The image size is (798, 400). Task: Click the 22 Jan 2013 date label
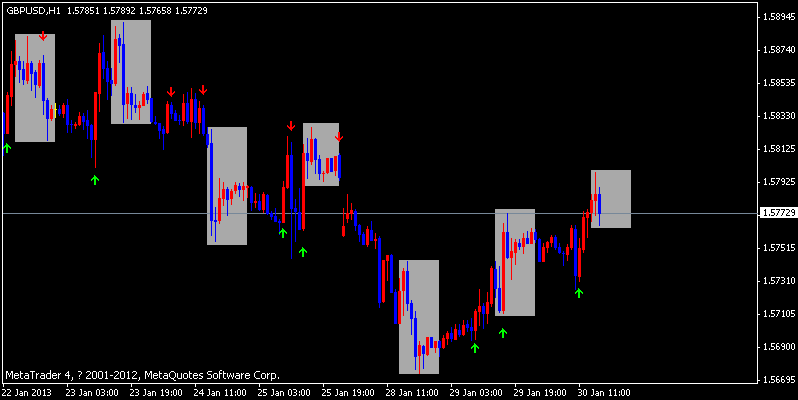click(26, 393)
